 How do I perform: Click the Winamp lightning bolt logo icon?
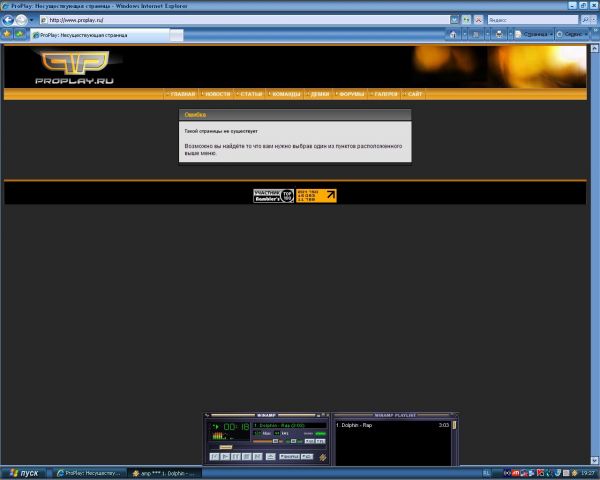[x=323, y=457]
